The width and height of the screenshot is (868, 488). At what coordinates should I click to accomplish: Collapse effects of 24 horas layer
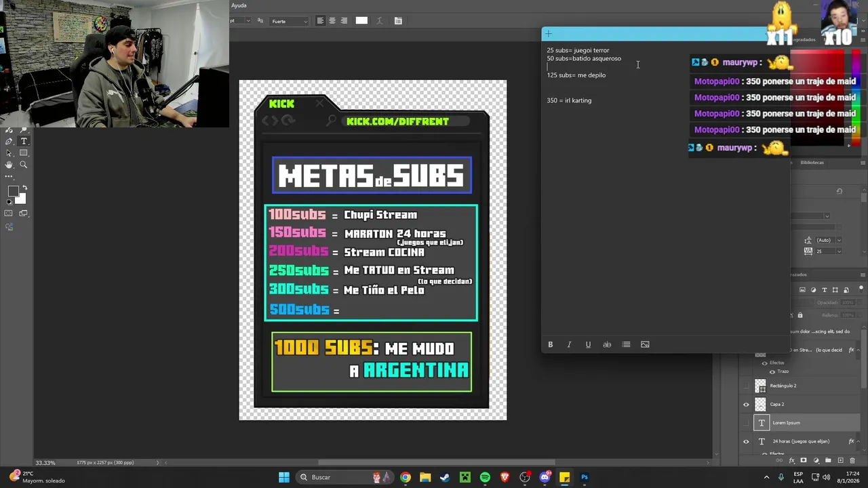click(859, 441)
